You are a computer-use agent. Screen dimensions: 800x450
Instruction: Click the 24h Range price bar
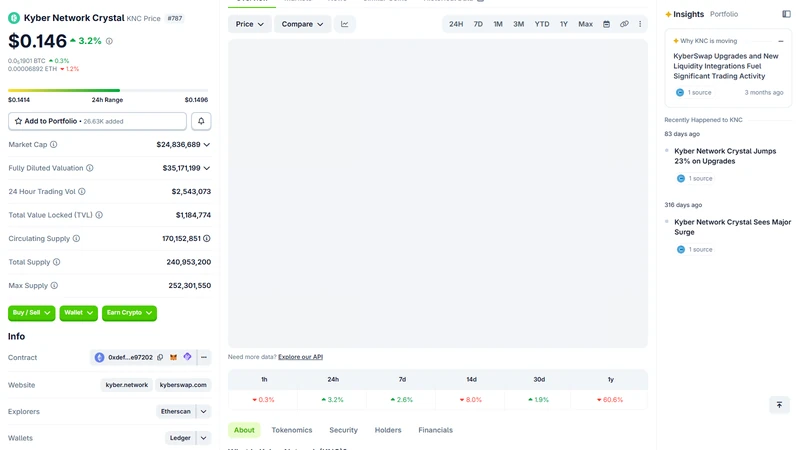click(108, 90)
